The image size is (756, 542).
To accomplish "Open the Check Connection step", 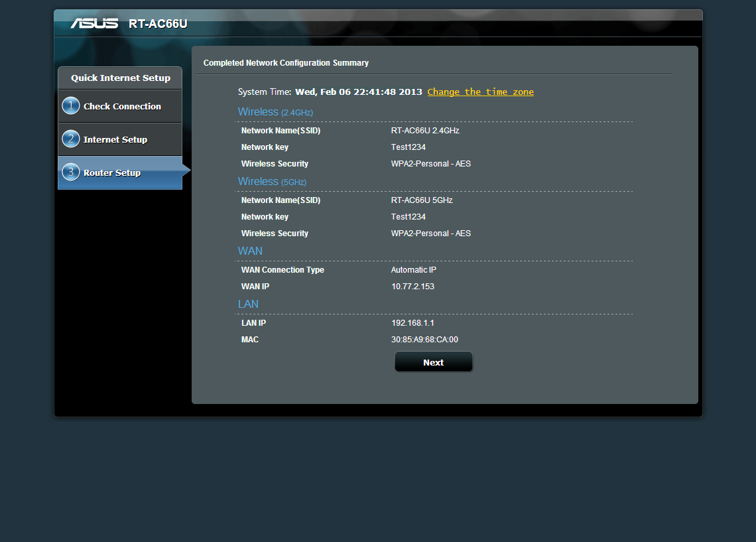I will click(x=122, y=106).
